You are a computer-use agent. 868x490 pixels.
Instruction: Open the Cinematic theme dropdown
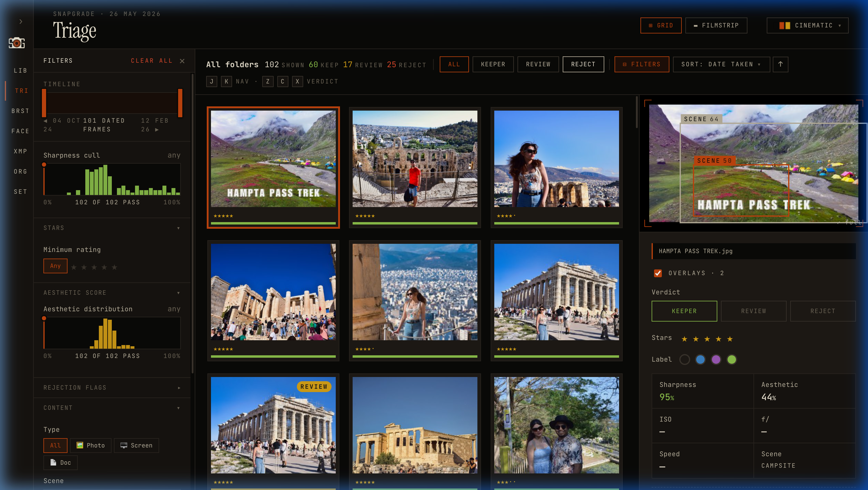point(808,26)
